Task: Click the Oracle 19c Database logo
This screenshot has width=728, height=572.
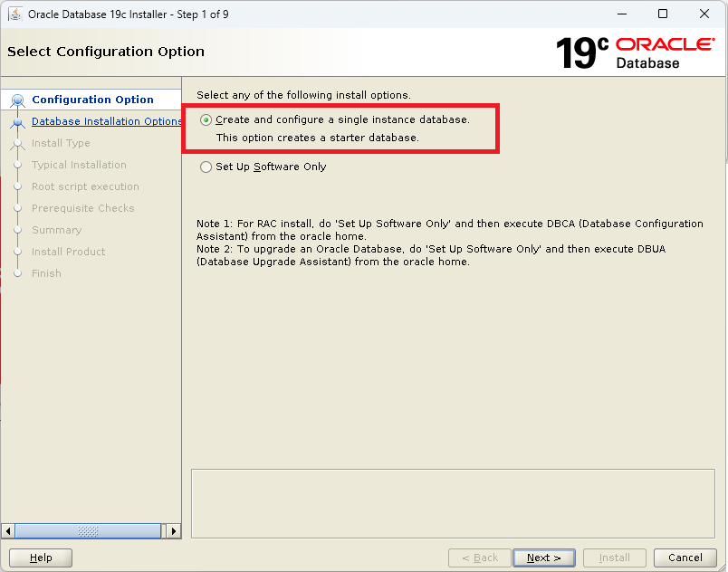Action: click(636, 52)
